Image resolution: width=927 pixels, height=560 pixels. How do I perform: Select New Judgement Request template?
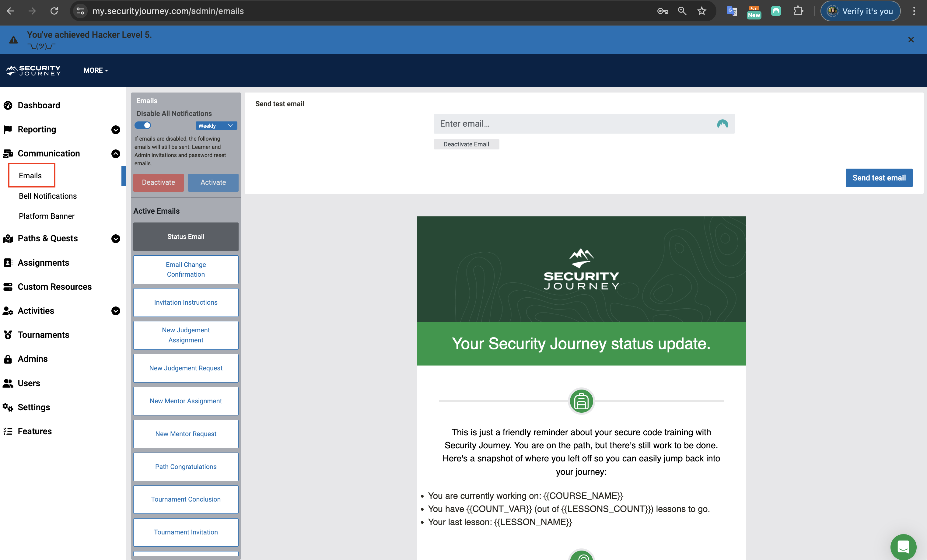tap(186, 368)
